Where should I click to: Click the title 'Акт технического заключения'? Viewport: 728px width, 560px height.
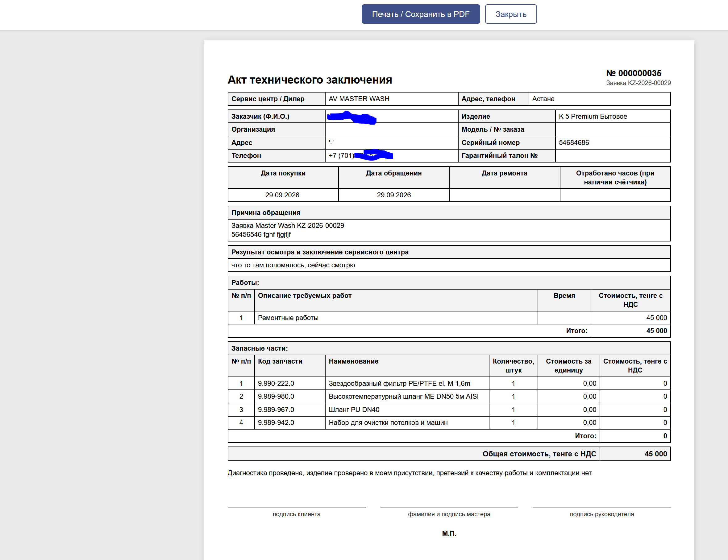click(310, 80)
